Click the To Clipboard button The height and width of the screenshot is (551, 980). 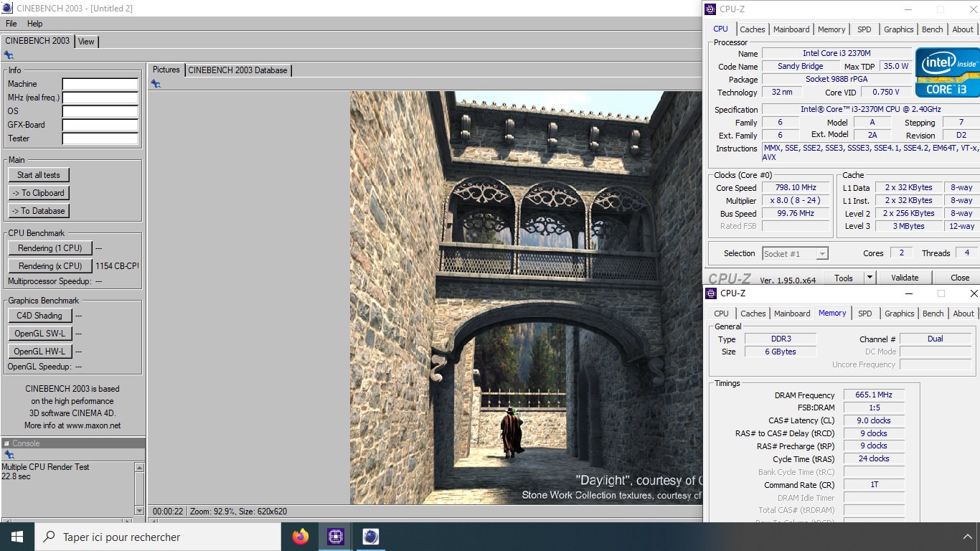39,193
